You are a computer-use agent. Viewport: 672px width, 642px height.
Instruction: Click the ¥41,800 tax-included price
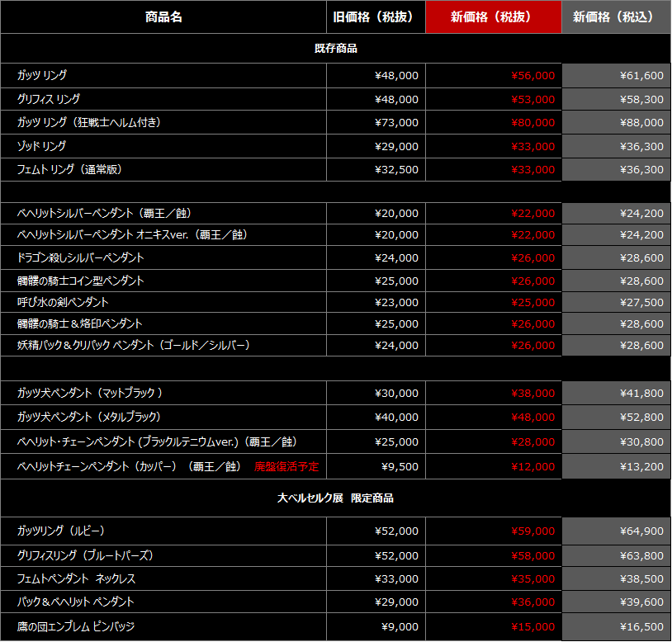(x=641, y=394)
